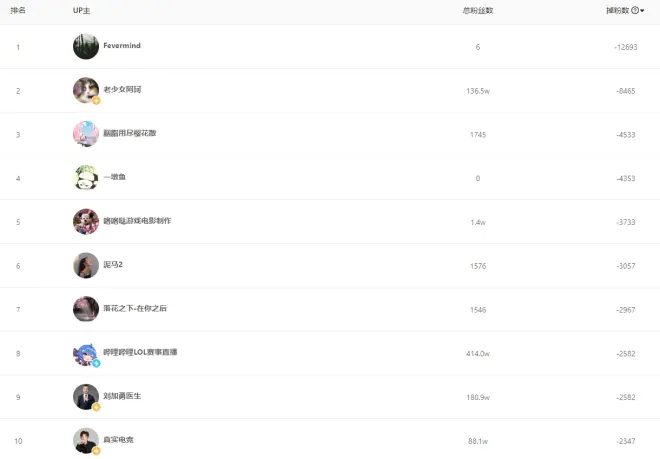Visit 落花之下-在你之后 name link
This screenshot has height=459, width=660.
[135, 309]
